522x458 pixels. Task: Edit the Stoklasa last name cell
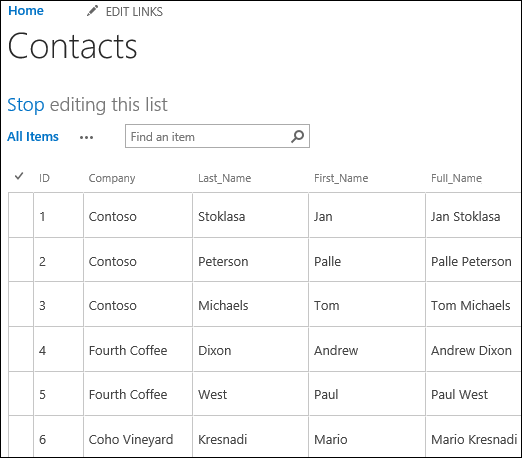pos(251,215)
